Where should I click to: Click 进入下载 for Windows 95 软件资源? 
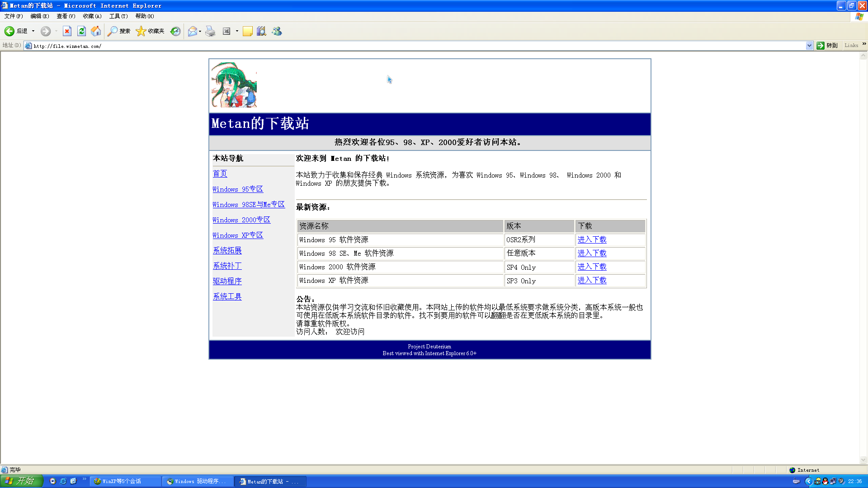[x=592, y=240]
